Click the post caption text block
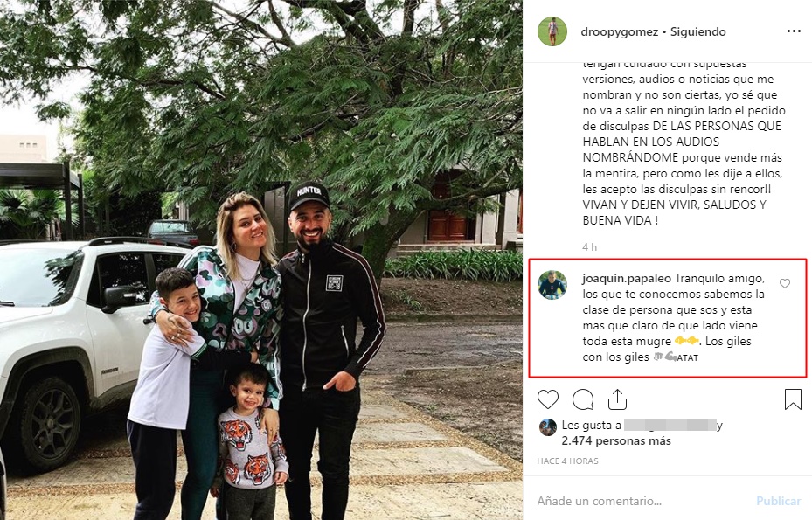The image size is (812, 520). click(x=684, y=142)
